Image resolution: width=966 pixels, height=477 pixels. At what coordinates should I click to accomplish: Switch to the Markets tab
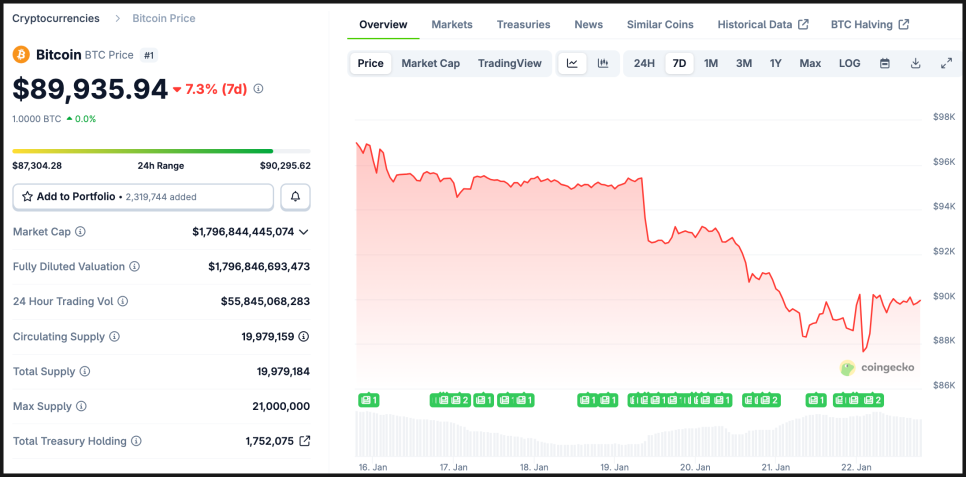452,25
